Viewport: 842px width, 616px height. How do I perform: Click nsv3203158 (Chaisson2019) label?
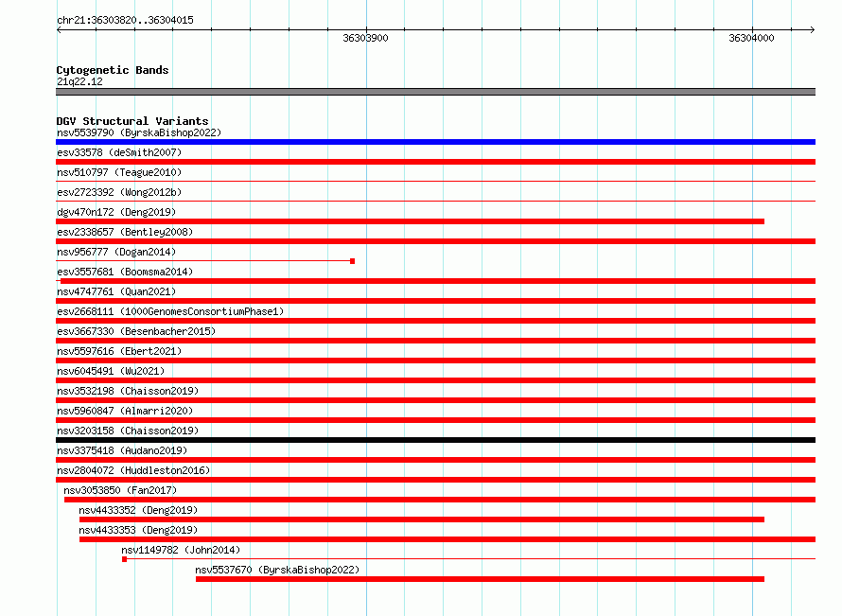point(128,431)
